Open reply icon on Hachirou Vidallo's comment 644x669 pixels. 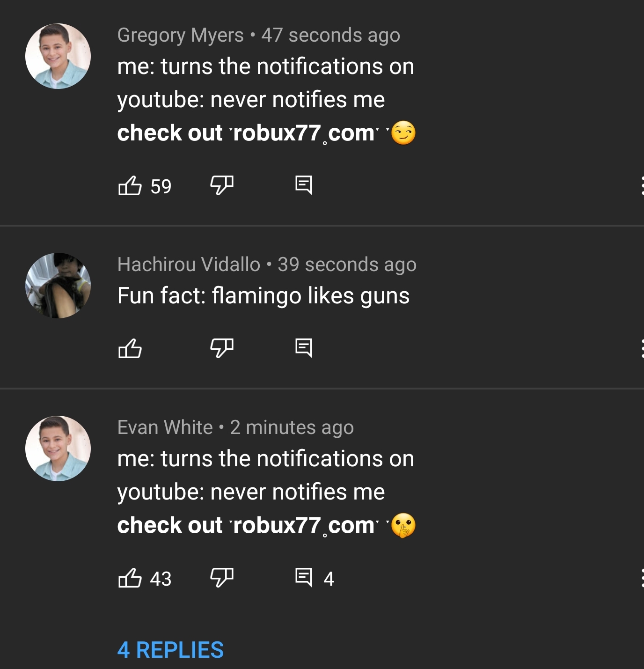click(x=304, y=348)
